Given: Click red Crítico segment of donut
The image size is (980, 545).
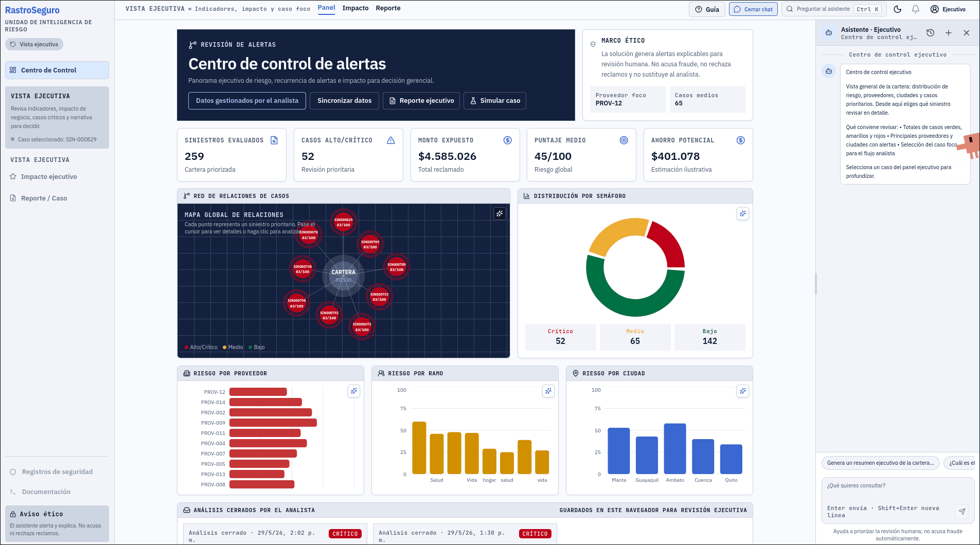Looking at the screenshot, I should [669, 242].
